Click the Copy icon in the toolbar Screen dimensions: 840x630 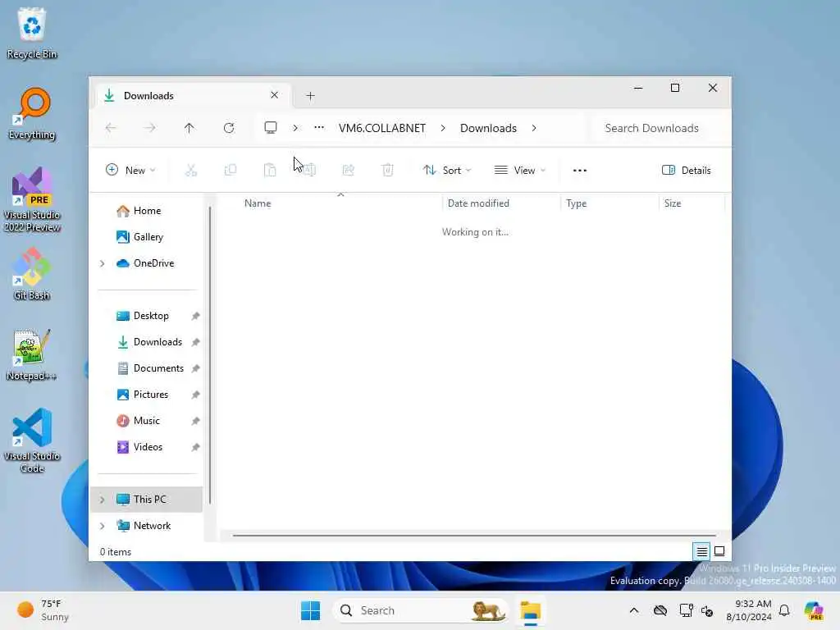click(231, 171)
